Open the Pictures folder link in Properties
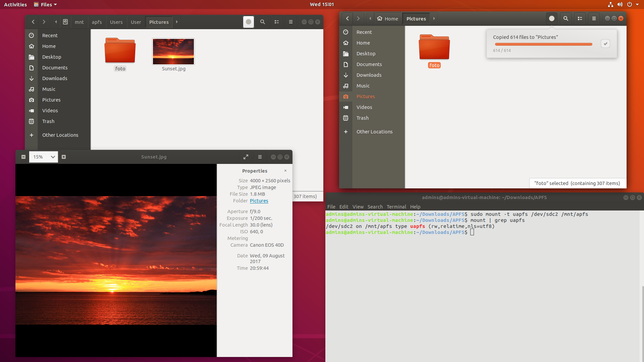Viewport: 644px width, 362px height. tap(259, 201)
